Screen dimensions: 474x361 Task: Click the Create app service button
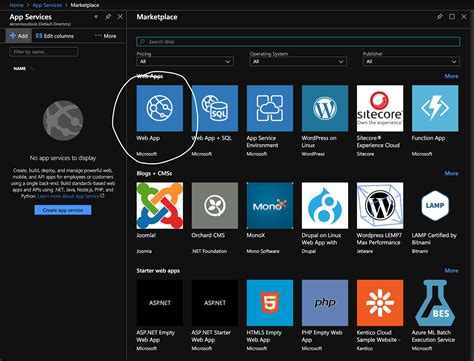63,210
